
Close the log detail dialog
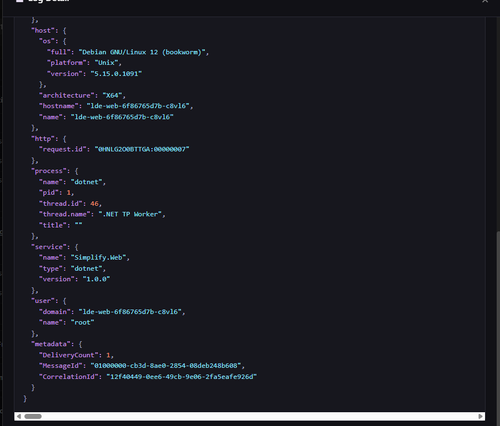click(485, 1)
